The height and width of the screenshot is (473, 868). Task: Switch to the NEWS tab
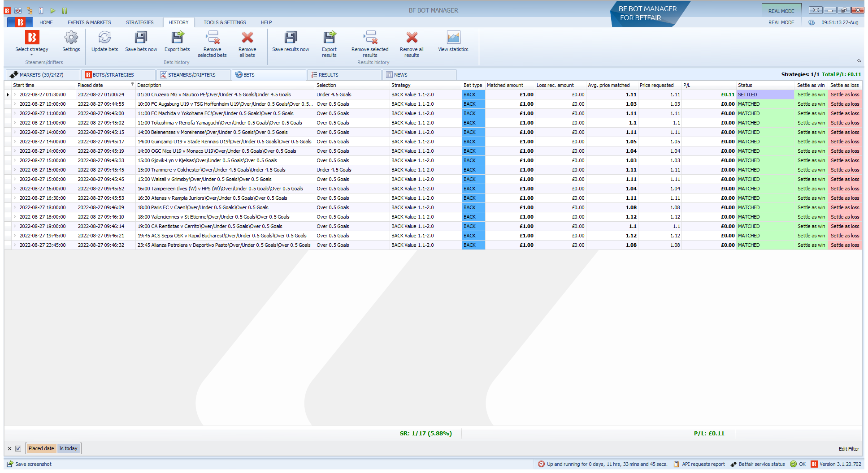click(x=420, y=75)
